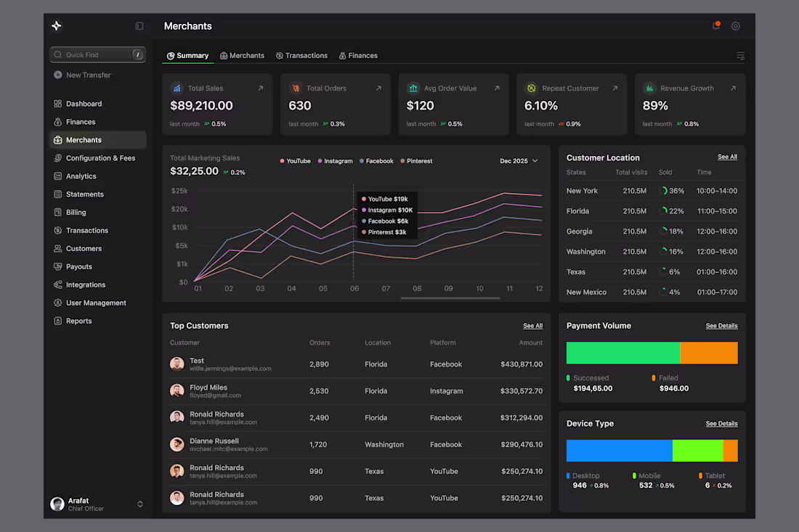Image resolution: width=799 pixels, height=532 pixels.
Task: Switch to the Transactions tab
Action: tap(301, 55)
